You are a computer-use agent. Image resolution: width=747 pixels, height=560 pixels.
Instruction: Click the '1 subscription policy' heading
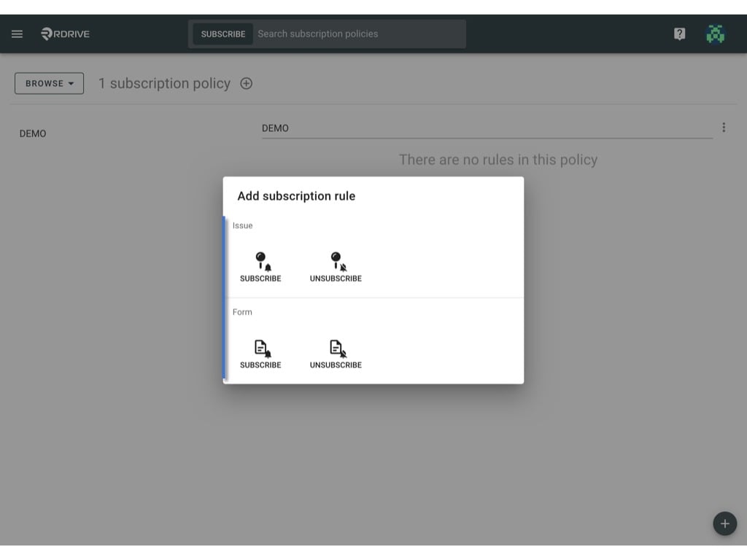click(164, 83)
